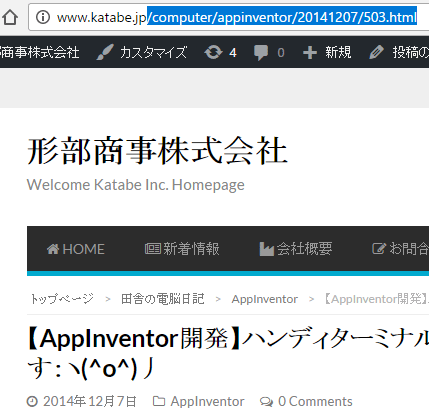Click the 2014年12月7日 post date
The image size is (429, 411).
(90, 401)
